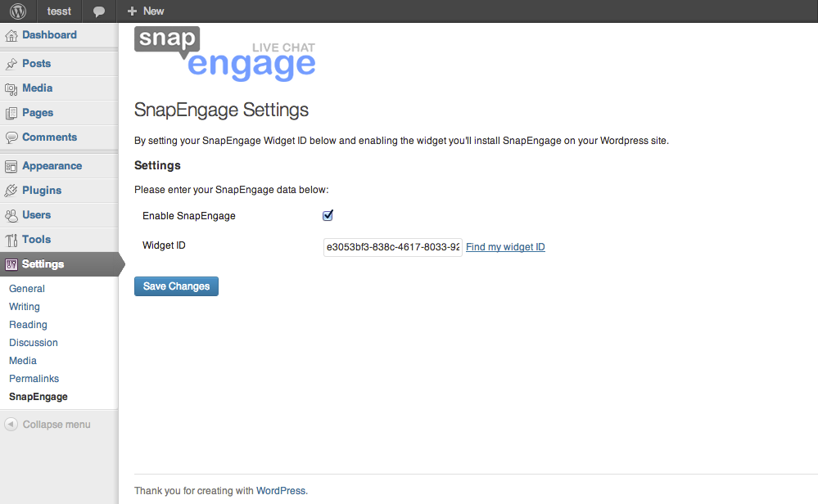Click the Plugins plug icon
The image size is (818, 504).
click(11, 191)
